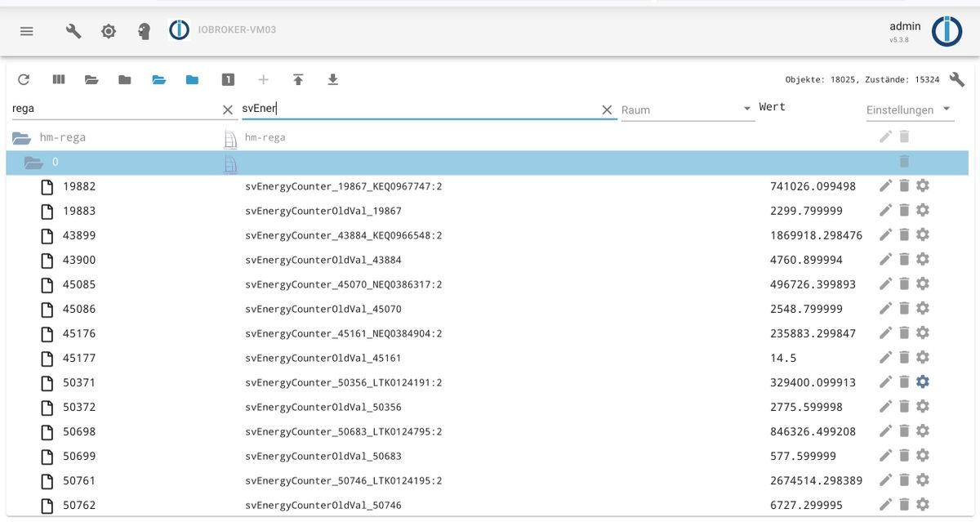980x522 pixels.
Task: Expand one level blue open-folder icon
Action: tap(159, 79)
